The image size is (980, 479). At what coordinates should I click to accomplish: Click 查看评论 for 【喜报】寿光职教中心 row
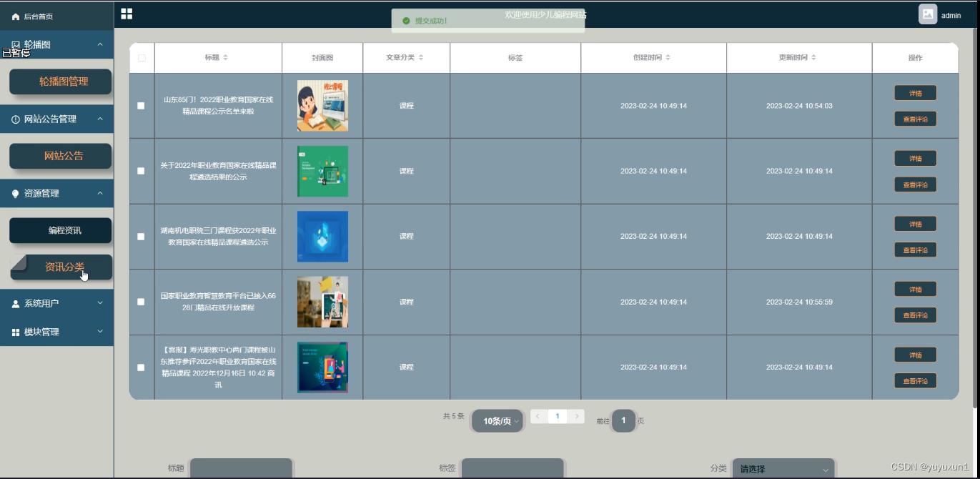(915, 380)
